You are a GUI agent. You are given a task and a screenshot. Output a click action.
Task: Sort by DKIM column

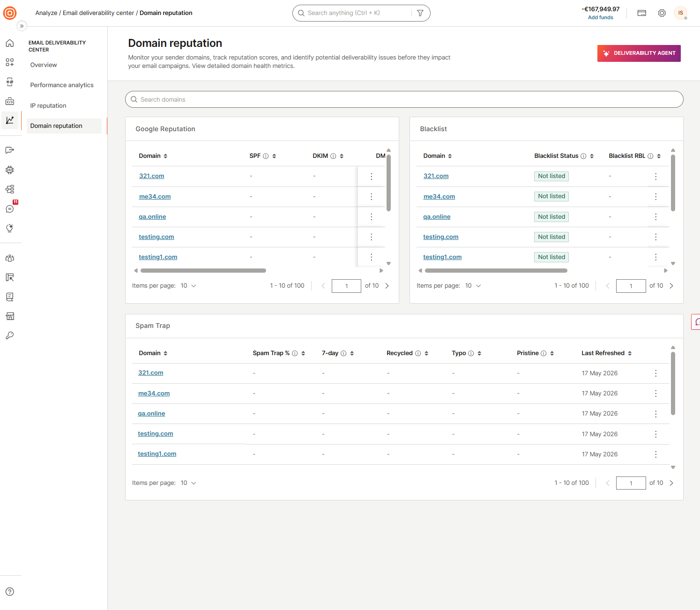342,156
